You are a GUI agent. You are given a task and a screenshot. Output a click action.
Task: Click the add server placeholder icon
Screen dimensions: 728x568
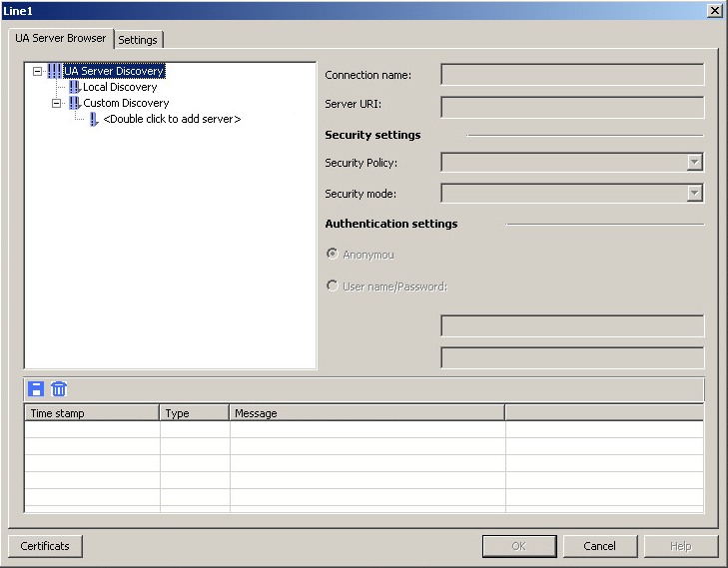pos(94,119)
